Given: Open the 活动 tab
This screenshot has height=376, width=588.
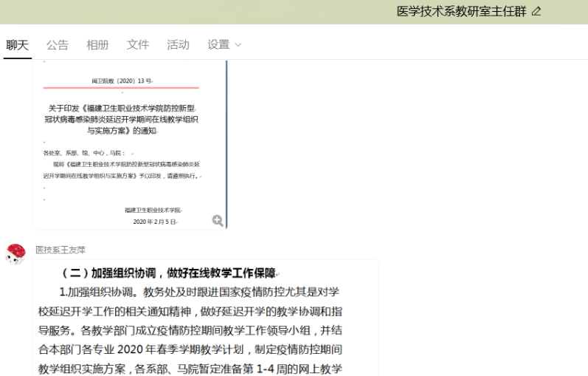Looking at the screenshot, I should (178, 45).
